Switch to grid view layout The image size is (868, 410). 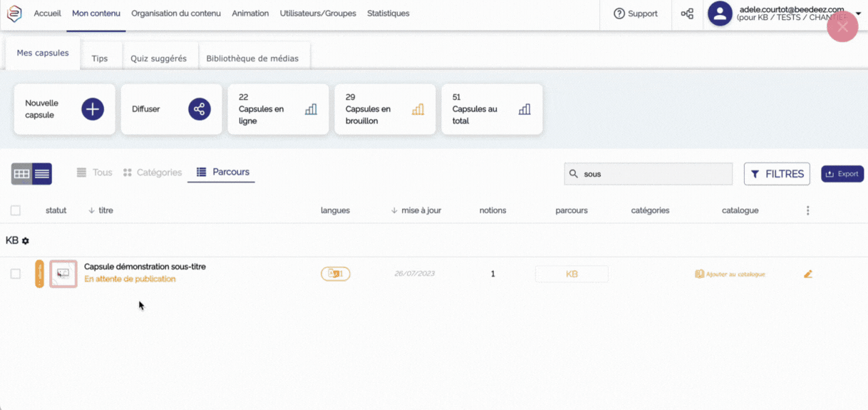click(x=22, y=173)
